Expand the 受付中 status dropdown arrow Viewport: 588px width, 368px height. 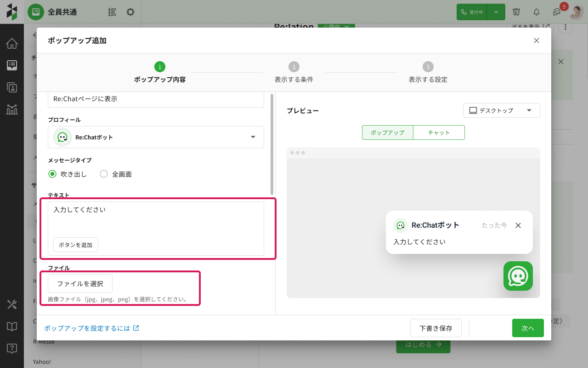pos(496,12)
